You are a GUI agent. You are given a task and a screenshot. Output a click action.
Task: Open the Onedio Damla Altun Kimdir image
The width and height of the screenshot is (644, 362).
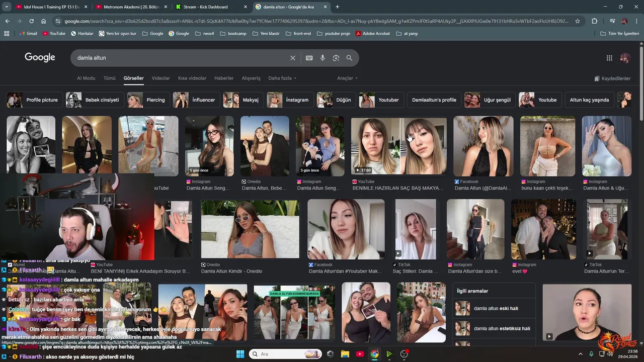[x=250, y=229]
